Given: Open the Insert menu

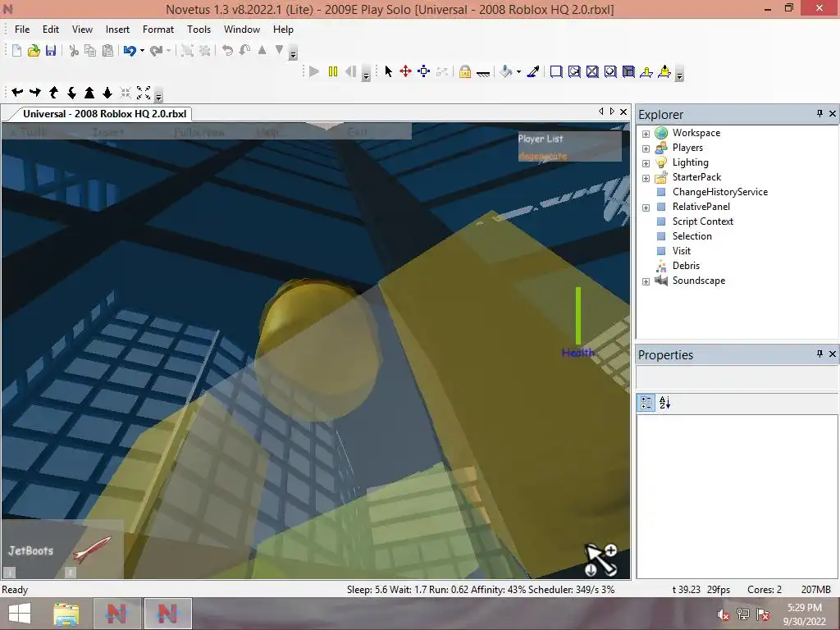Looking at the screenshot, I should point(117,29).
